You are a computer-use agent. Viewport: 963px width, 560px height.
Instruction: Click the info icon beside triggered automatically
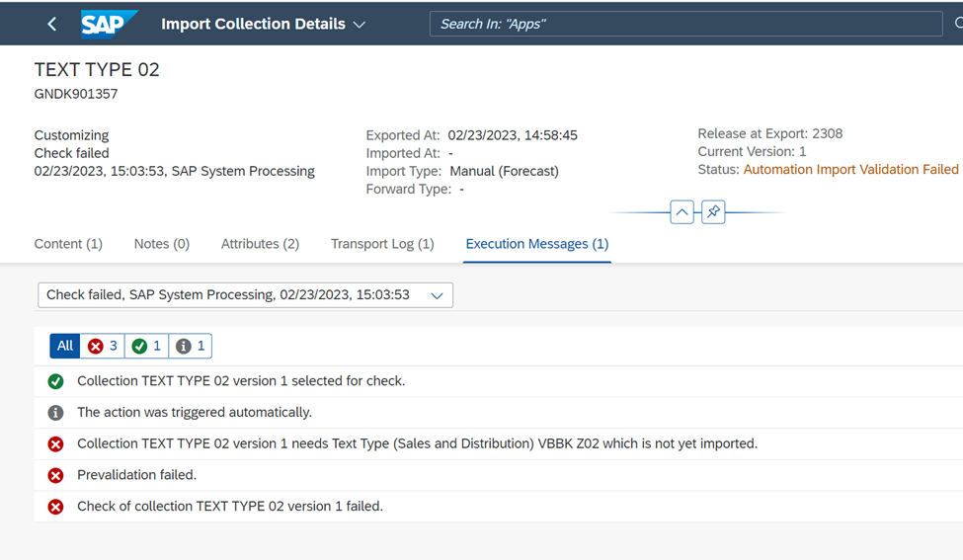(x=56, y=413)
